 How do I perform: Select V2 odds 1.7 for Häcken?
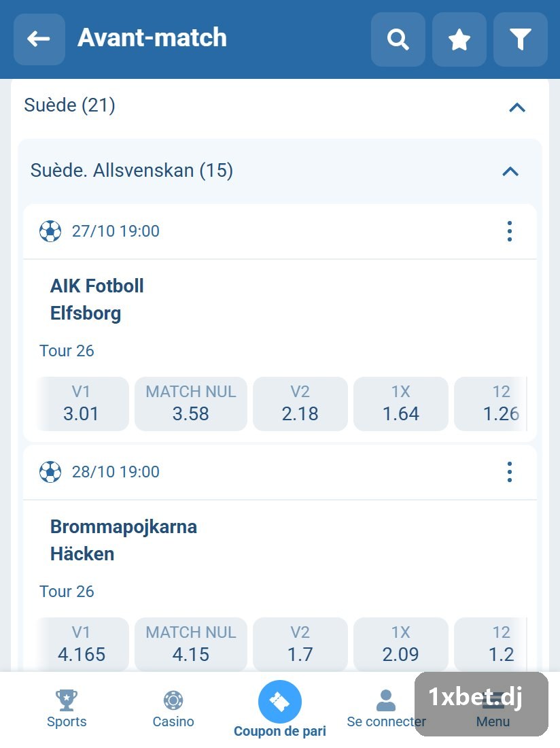pyautogui.click(x=300, y=645)
